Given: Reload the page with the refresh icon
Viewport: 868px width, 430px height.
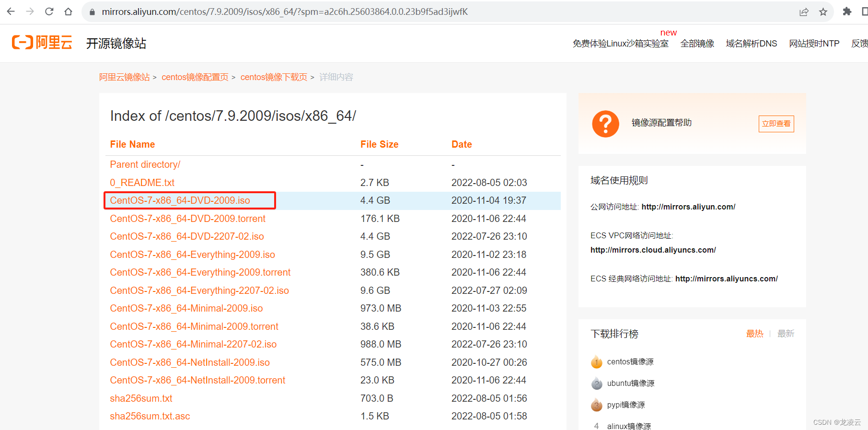Looking at the screenshot, I should click(x=49, y=12).
